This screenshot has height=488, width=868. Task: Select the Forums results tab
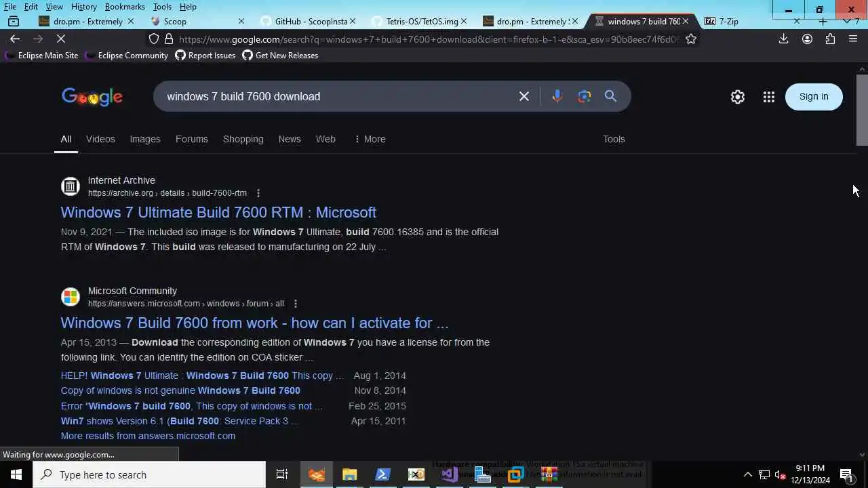[192, 139]
